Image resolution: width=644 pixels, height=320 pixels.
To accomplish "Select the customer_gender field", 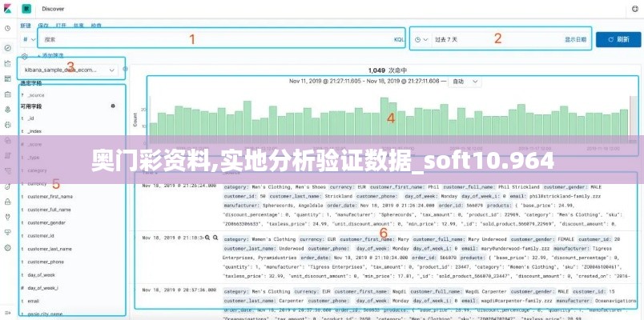I will click(x=46, y=222).
